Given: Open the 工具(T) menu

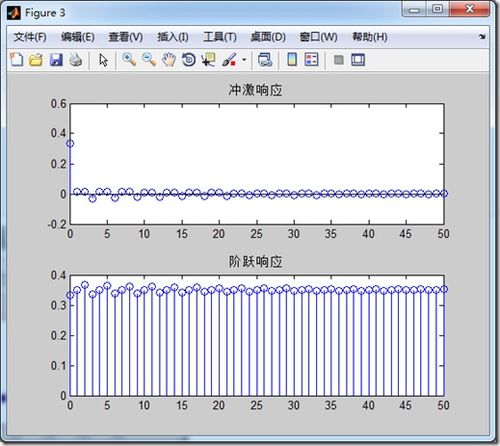Looking at the screenshot, I should 220,37.
